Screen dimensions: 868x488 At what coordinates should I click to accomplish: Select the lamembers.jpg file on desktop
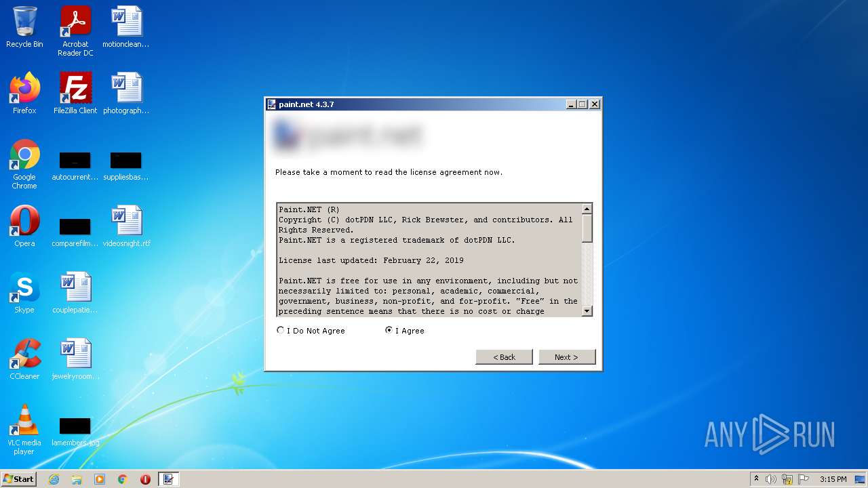coord(75,431)
